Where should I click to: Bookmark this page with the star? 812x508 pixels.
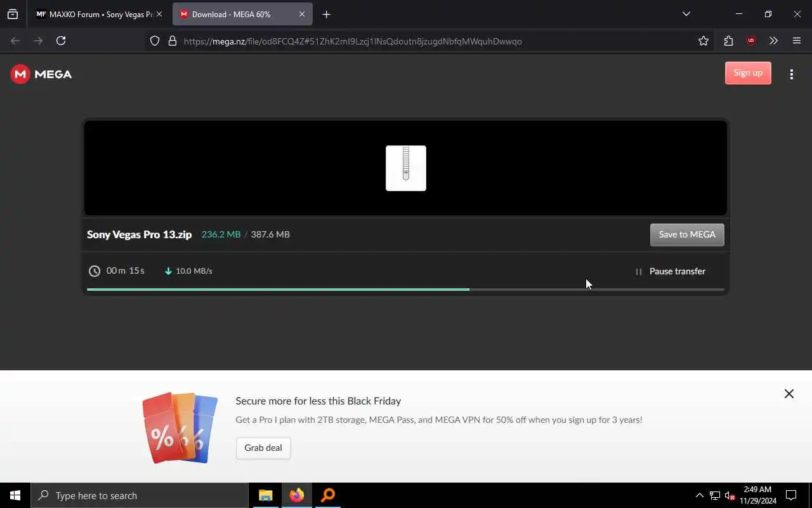pyautogui.click(x=703, y=41)
